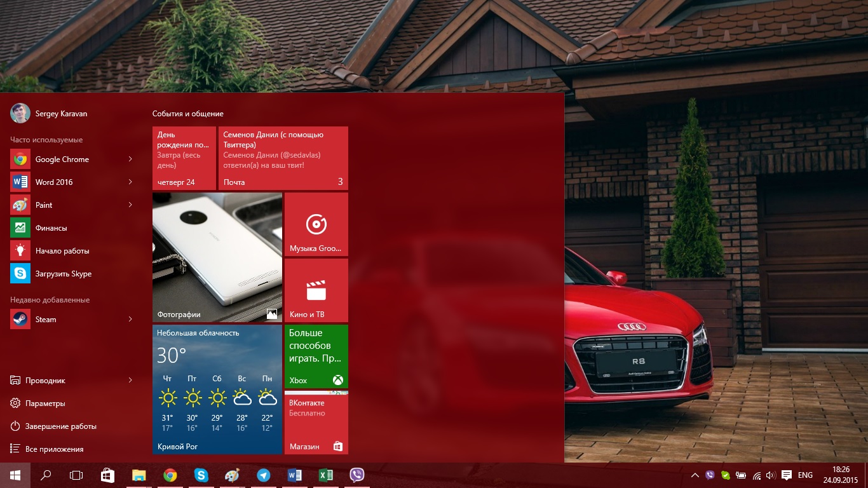868x488 pixels.
Task: Open Музыка Groove tile
Action: [316, 224]
